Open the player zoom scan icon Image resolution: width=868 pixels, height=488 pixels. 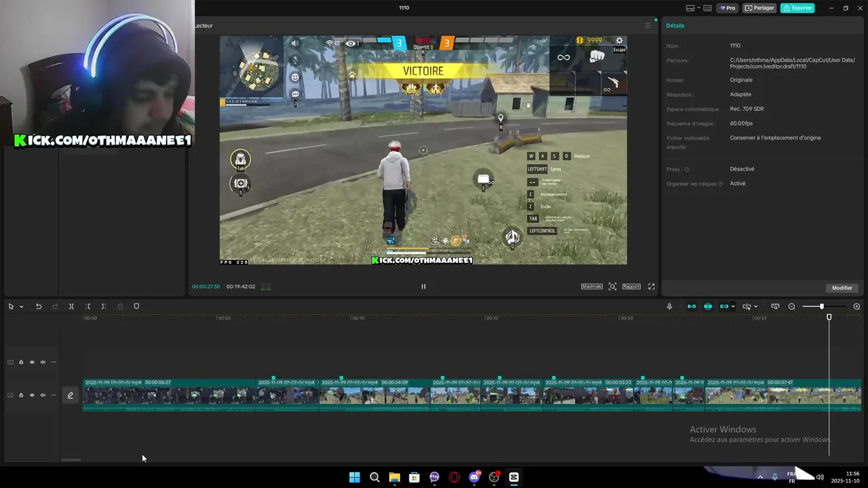(x=612, y=287)
